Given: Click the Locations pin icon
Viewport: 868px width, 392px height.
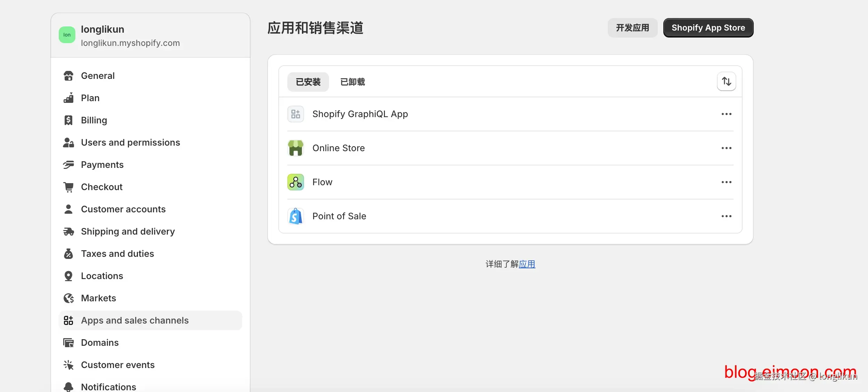Looking at the screenshot, I should 68,276.
